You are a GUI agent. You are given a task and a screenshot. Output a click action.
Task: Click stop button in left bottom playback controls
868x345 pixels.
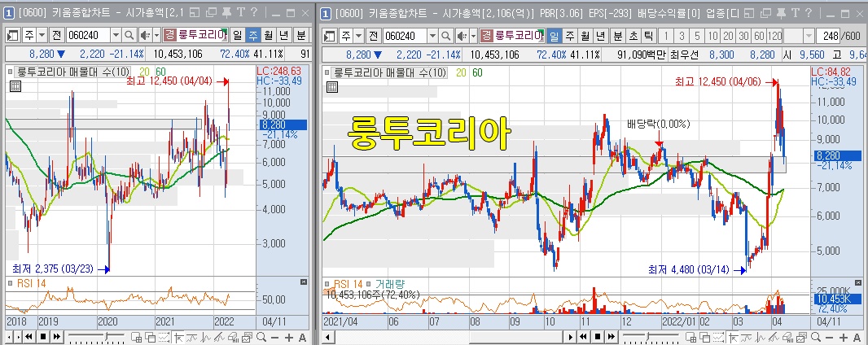point(42,336)
